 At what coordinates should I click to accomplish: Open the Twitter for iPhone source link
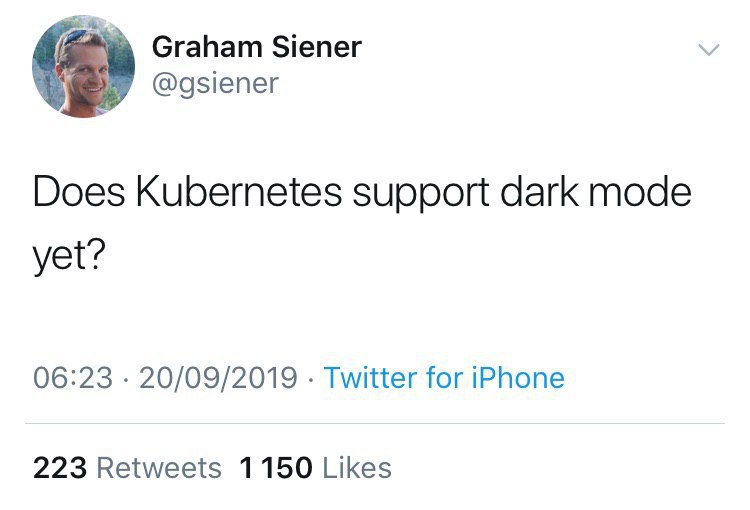pyautogui.click(x=444, y=378)
